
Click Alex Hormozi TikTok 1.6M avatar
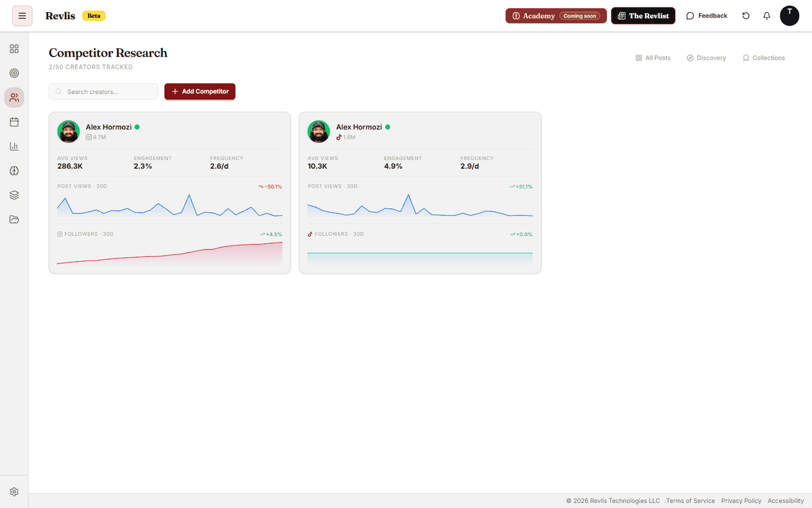318,131
